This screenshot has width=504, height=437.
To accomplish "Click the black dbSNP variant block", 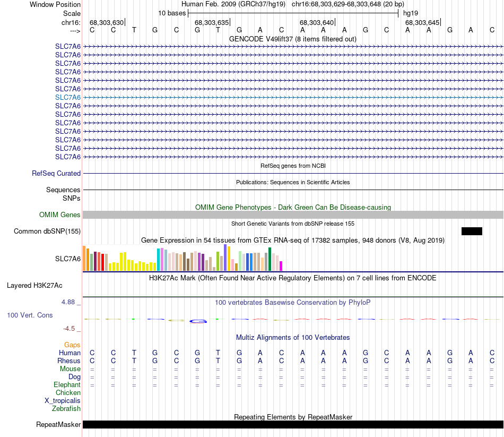I will click(x=472, y=231).
